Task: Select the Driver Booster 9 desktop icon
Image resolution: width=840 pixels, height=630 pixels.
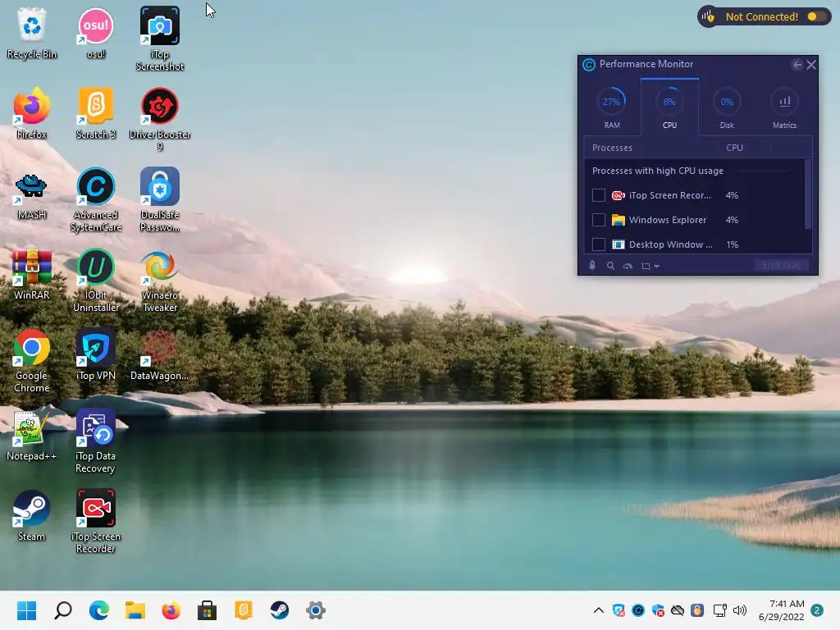Action: click(x=160, y=119)
